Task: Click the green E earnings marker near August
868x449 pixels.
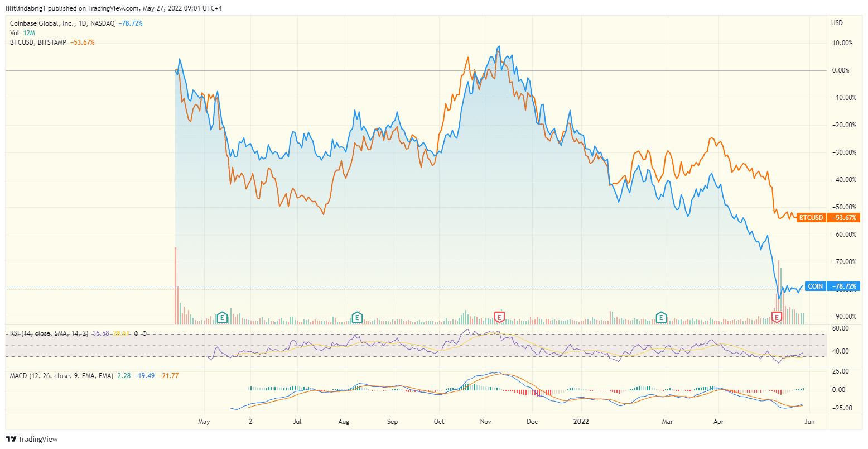Action: (x=356, y=317)
